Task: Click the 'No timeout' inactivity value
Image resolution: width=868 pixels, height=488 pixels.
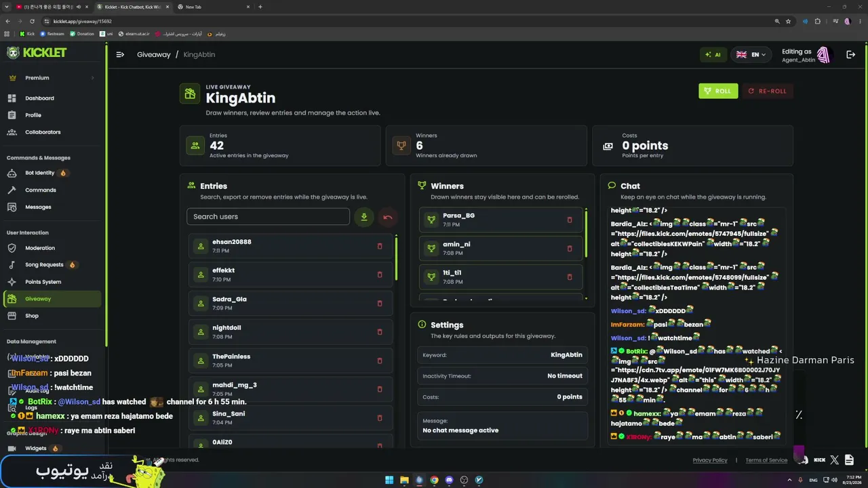Action: click(565, 376)
